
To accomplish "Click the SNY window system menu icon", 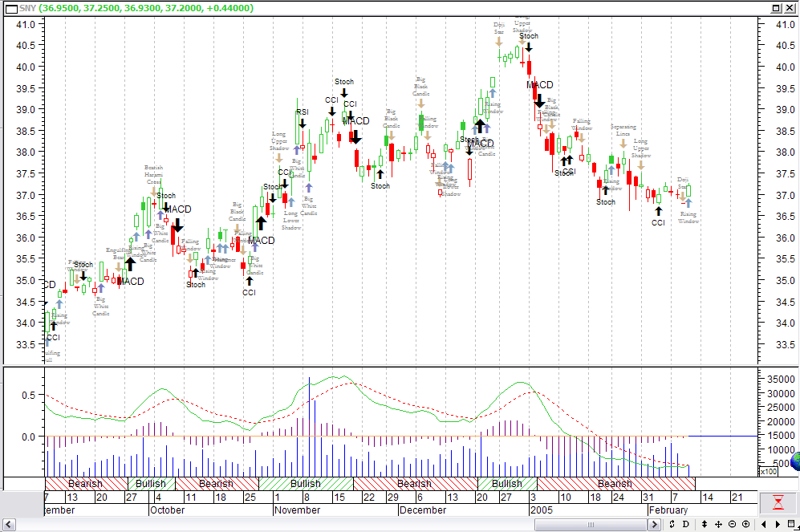I will [10, 8].
